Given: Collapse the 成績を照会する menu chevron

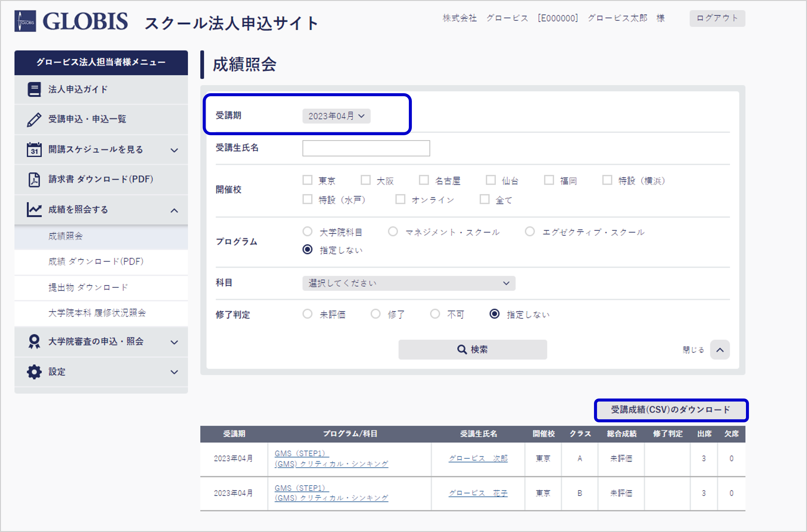Looking at the screenshot, I should coord(174,210).
